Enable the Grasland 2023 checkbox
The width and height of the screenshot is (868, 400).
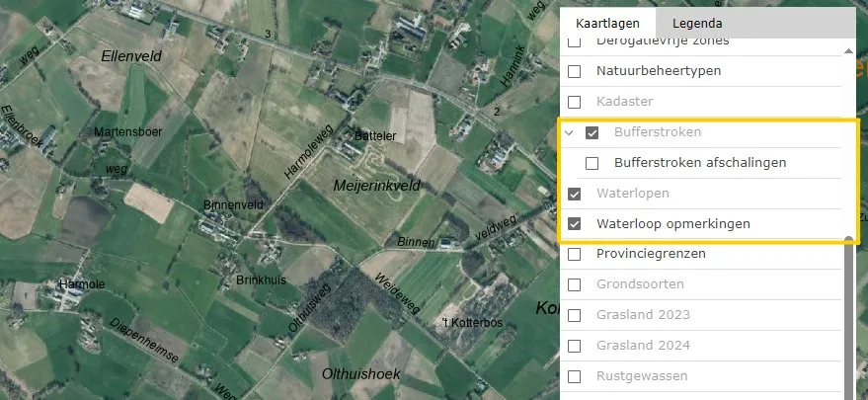(575, 315)
